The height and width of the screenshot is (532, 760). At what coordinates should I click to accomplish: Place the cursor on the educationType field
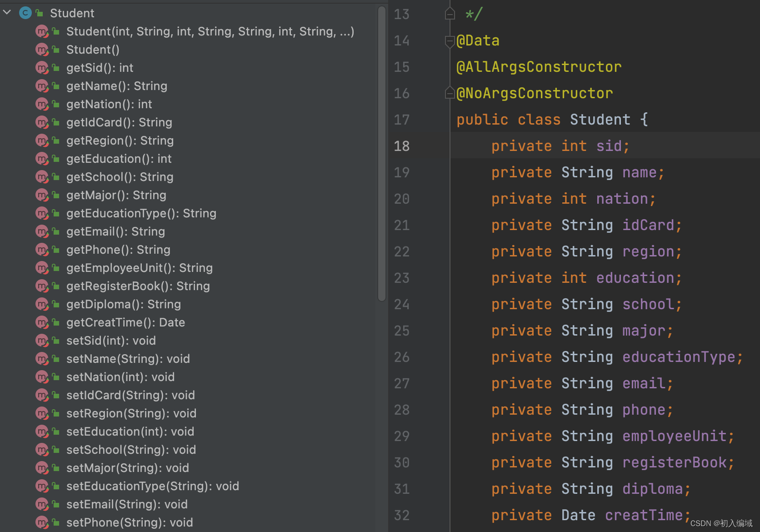(678, 357)
